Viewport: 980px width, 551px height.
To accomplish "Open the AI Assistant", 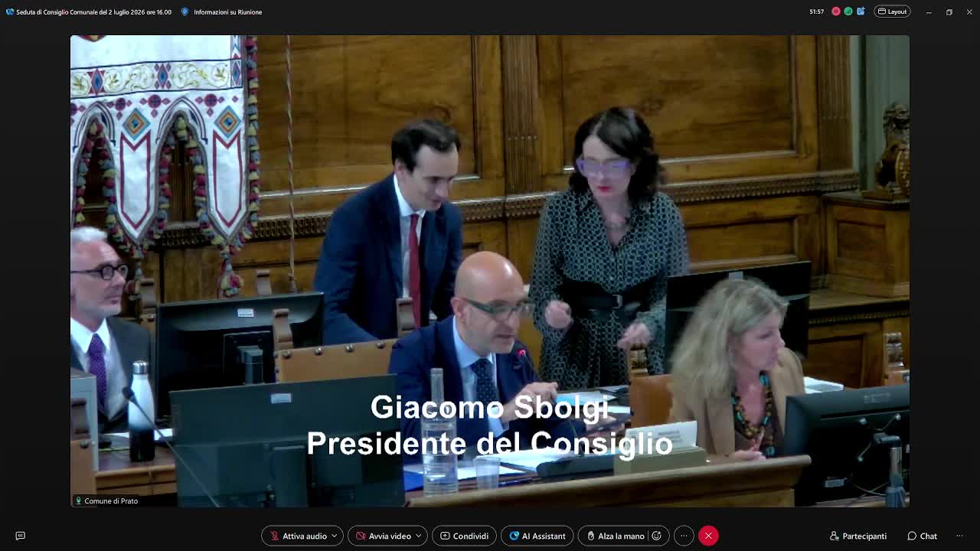I will (x=537, y=536).
